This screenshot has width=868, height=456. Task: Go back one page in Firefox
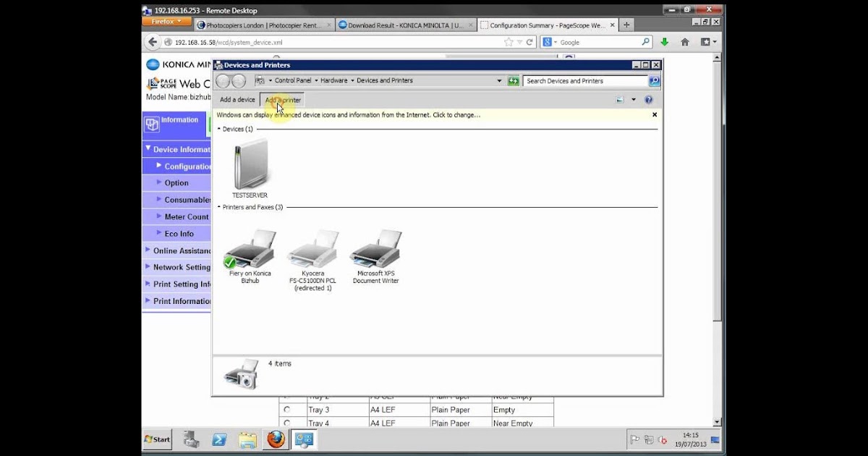point(153,42)
